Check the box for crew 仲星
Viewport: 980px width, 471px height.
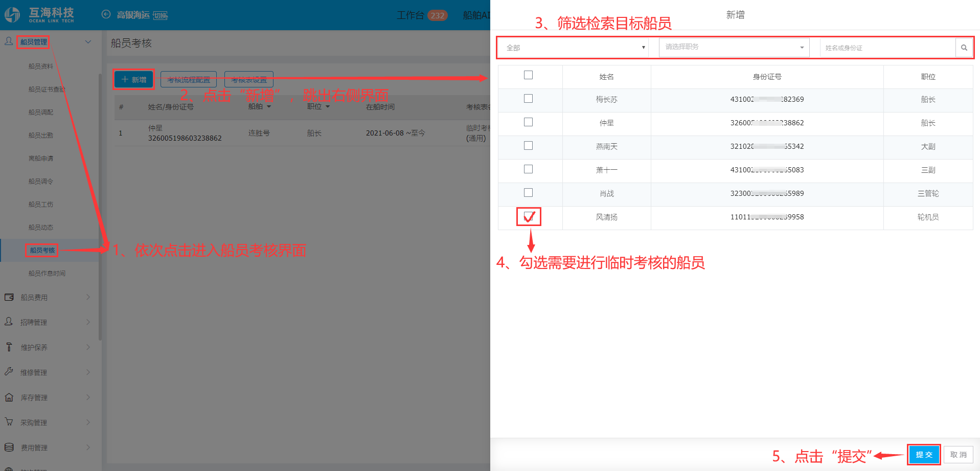(529, 122)
